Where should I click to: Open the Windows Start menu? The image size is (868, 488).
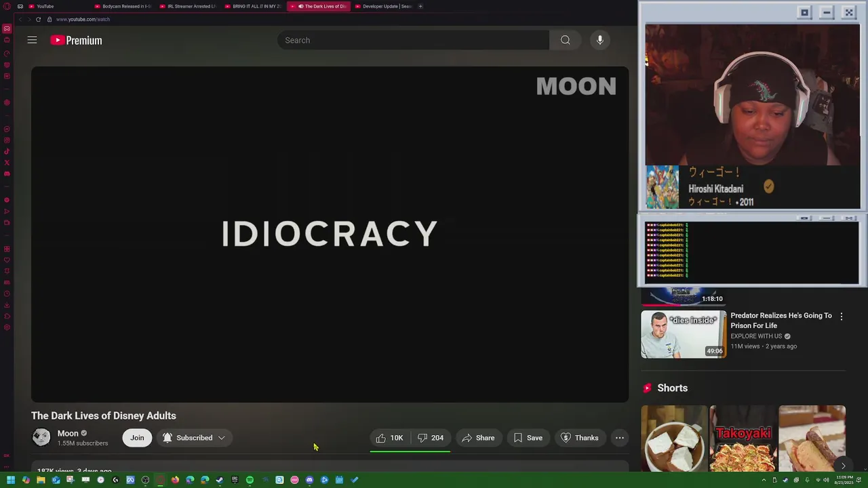pos(11,480)
